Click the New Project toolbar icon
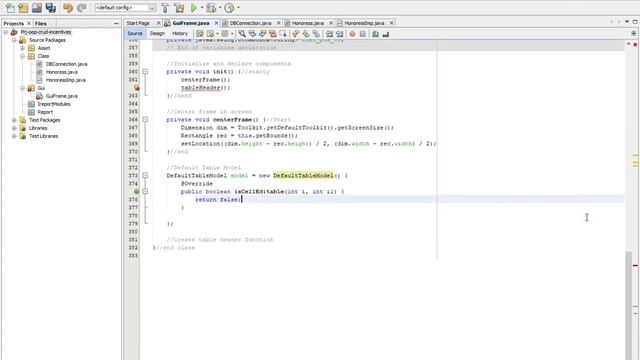The width and height of the screenshot is (640, 360). 23,7
